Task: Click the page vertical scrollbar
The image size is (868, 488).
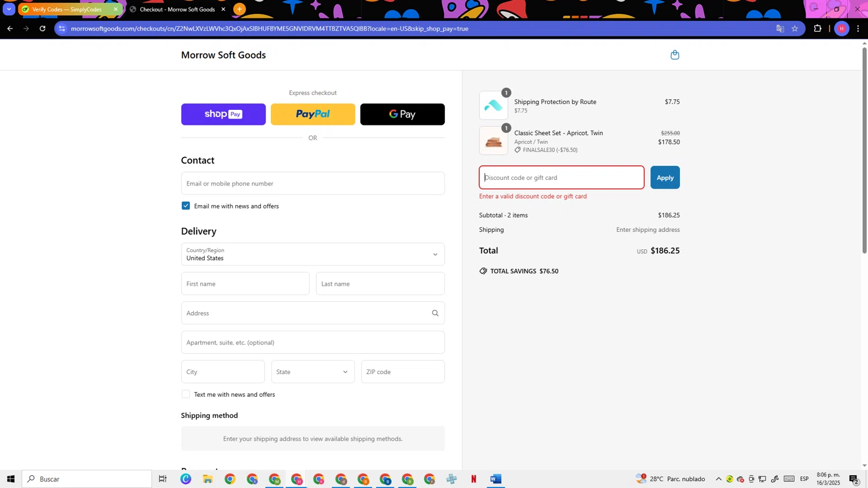Action: tap(865, 150)
